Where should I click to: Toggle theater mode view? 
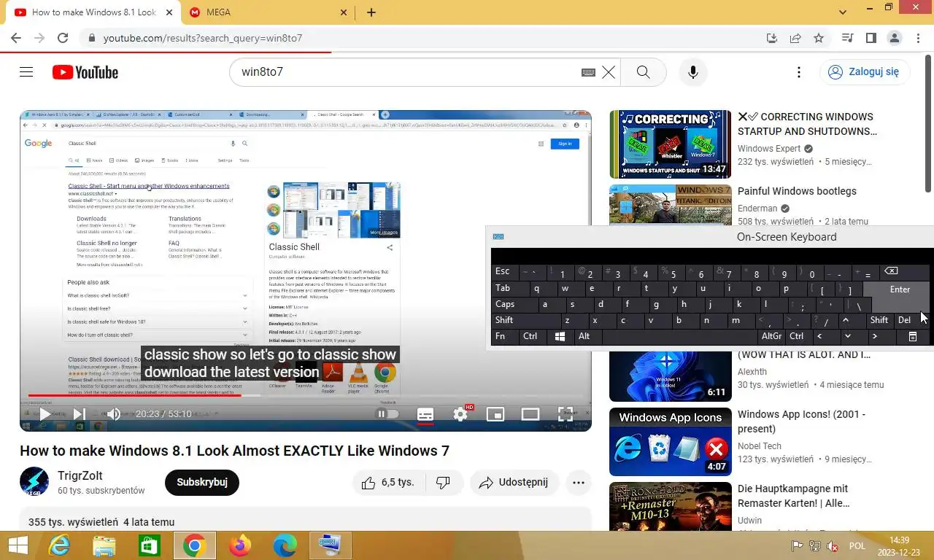tap(530, 414)
